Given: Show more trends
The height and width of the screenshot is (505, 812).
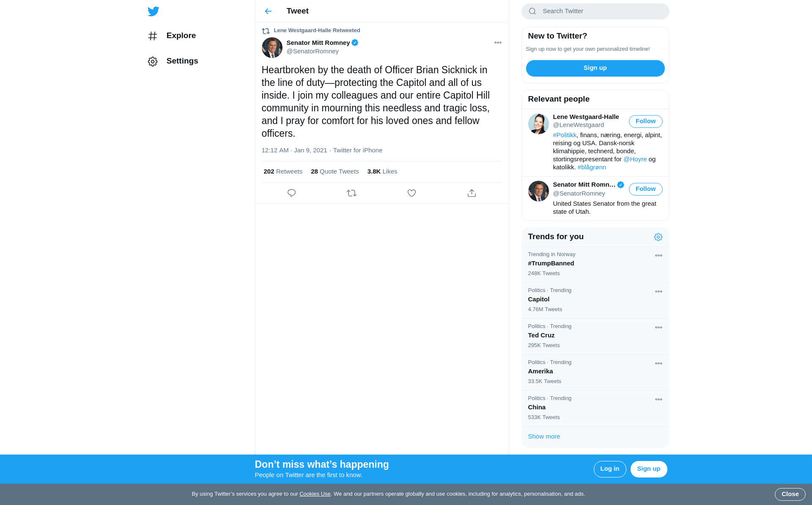Looking at the screenshot, I should coord(544,436).
